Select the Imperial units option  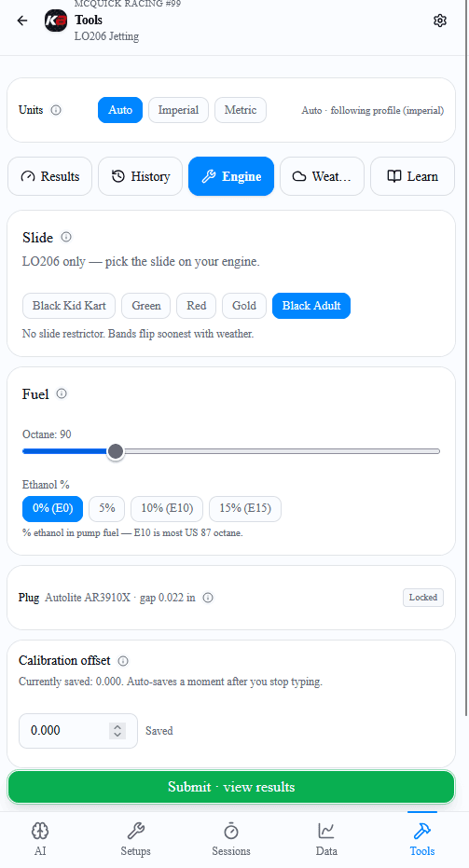coord(178,110)
